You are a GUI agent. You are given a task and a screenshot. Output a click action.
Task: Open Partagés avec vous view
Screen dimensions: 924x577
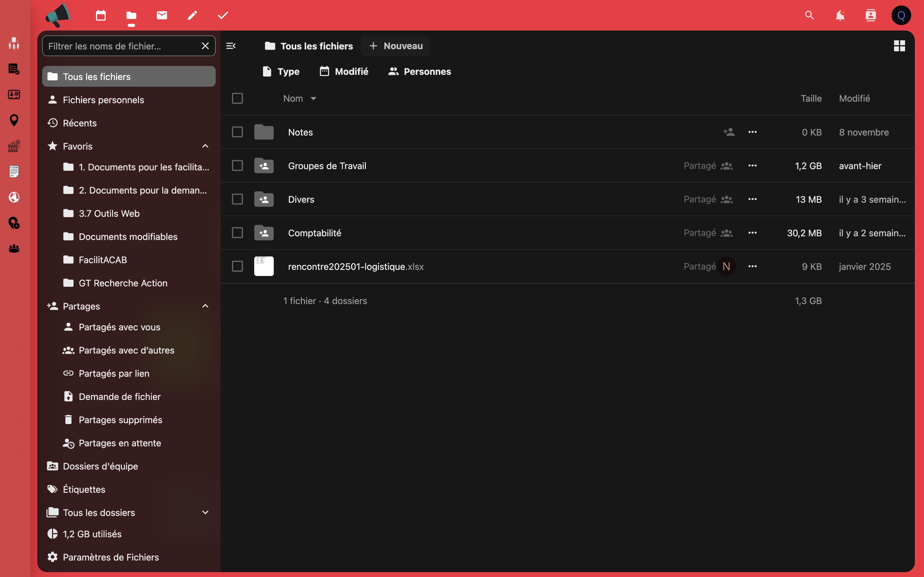pos(119,327)
